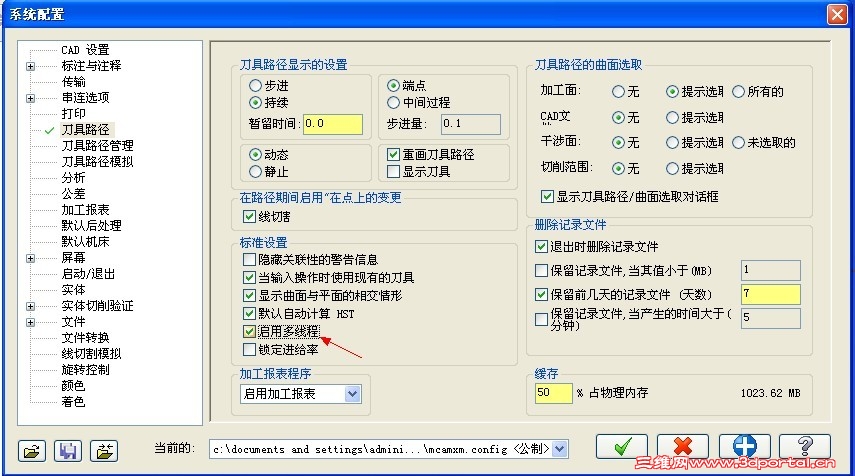
Task: Click the merge configuration file folder icon
Action: click(x=104, y=451)
